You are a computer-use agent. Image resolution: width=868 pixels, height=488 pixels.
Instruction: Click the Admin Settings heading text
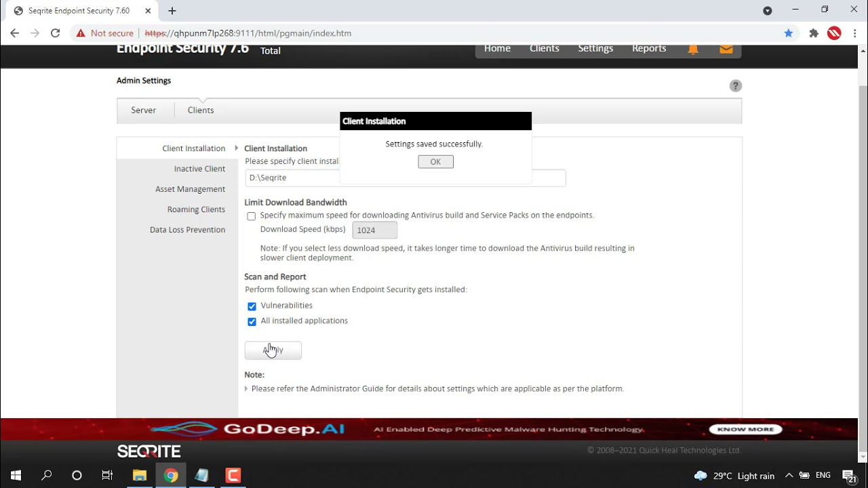(144, 81)
